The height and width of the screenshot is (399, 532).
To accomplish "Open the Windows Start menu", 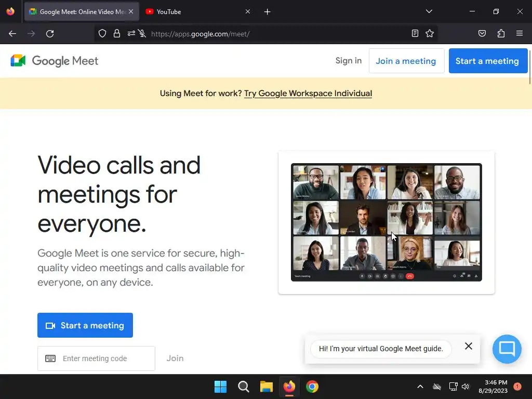I will click(220, 387).
